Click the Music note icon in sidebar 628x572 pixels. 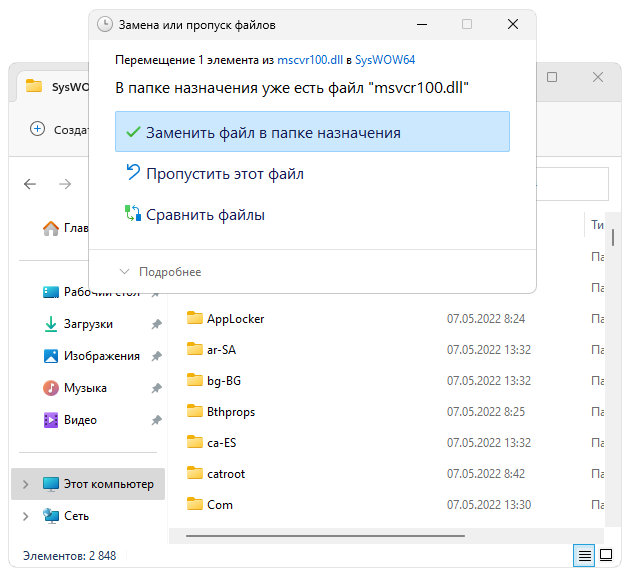51,388
